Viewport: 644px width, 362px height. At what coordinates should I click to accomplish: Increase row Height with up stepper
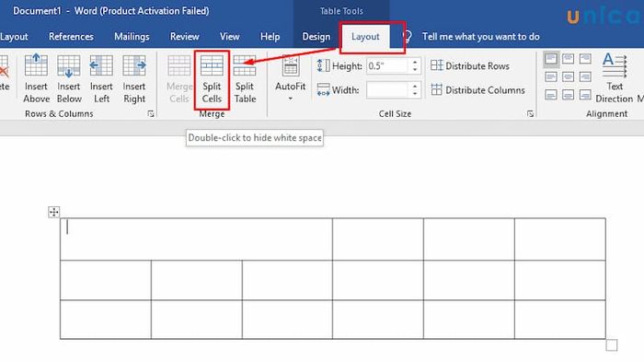415,62
